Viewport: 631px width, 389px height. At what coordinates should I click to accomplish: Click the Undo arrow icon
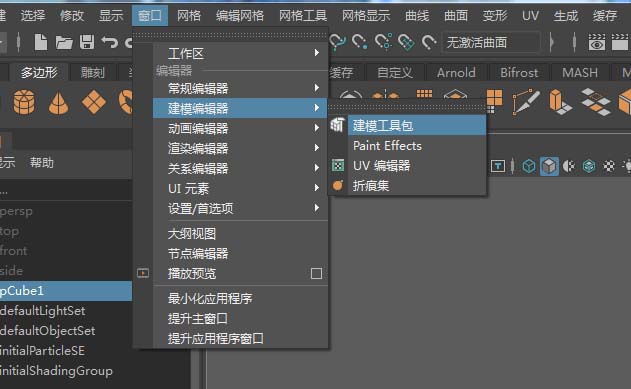pyautogui.click(x=109, y=42)
